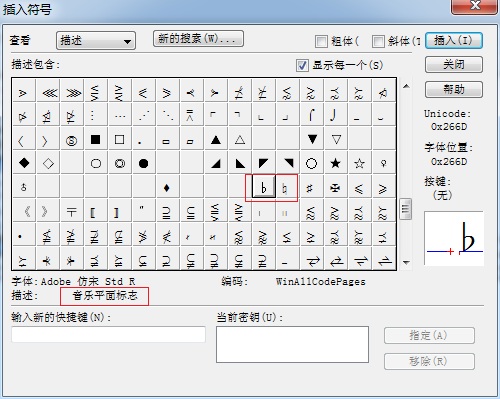Enable the 粗体 bold checkbox
500x399 pixels.
(321, 42)
